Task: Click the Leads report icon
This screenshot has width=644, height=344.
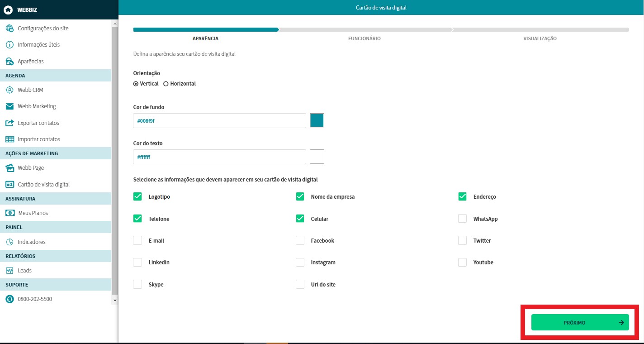Action: (9, 271)
